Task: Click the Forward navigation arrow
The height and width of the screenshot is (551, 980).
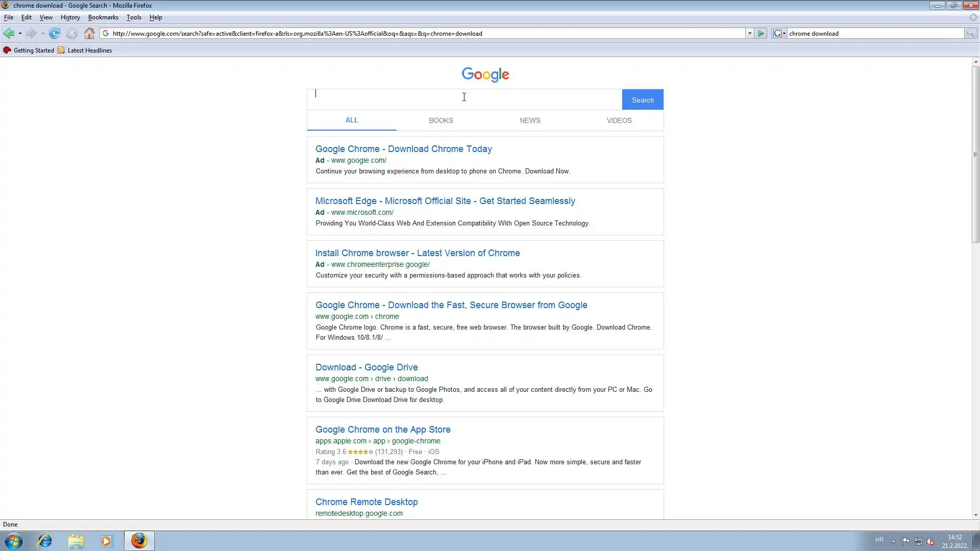Action: 31,34
